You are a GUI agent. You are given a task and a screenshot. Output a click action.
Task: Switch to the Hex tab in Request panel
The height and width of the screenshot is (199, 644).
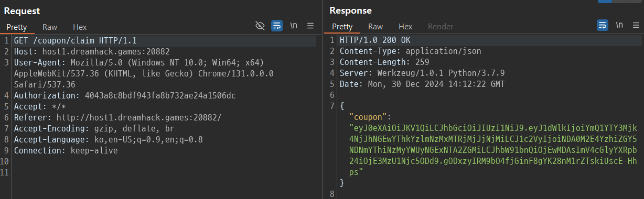(80, 27)
